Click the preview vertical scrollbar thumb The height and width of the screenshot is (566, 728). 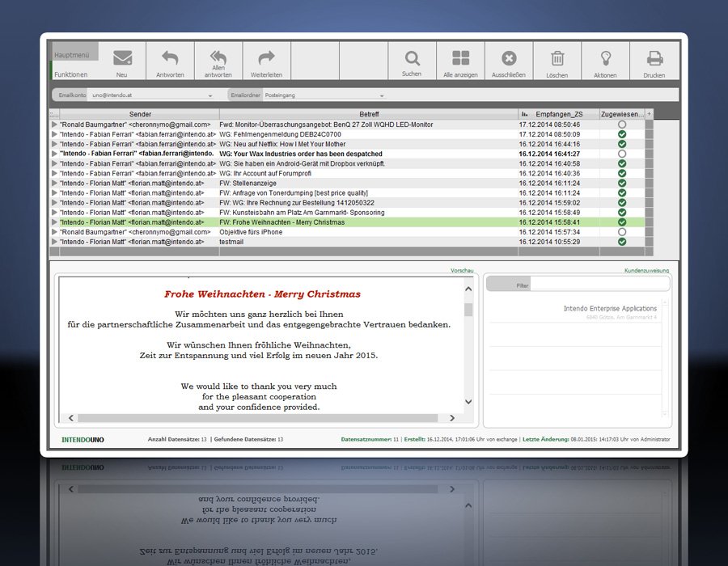point(468,310)
